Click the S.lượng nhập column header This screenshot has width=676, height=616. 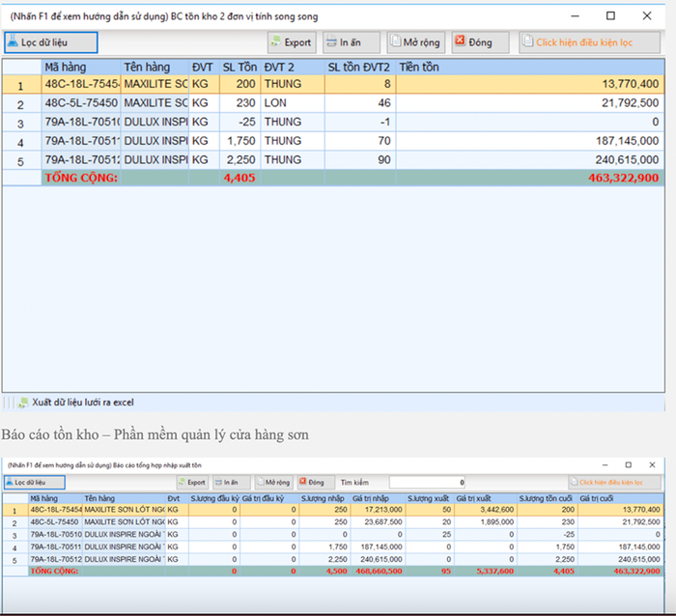324,499
